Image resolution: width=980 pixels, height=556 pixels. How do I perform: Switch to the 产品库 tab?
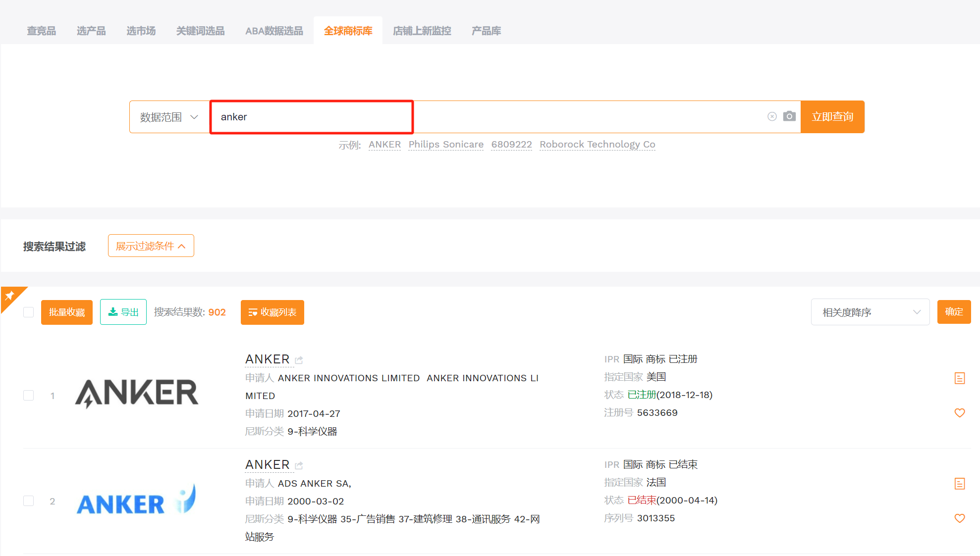(x=486, y=31)
